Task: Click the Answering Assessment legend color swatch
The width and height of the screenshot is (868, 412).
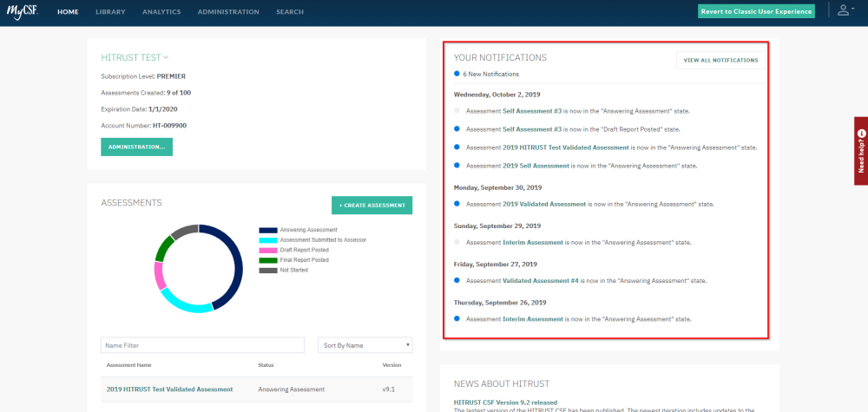Action: [268, 230]
